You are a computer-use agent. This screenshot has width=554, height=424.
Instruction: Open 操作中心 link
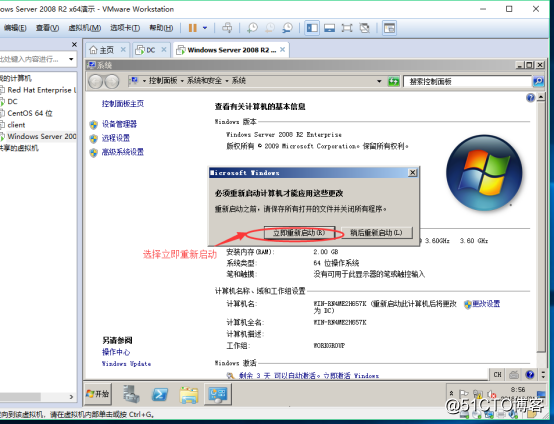click(x=116, y=352)
